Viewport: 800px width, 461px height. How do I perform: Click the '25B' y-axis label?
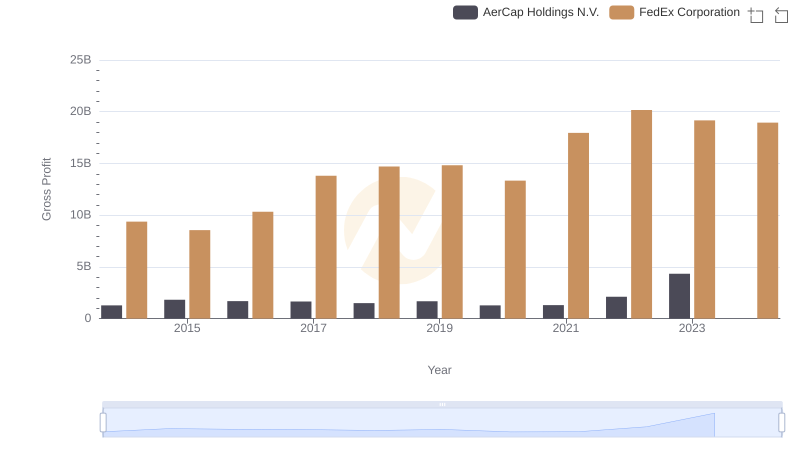[x=81, y=60]
